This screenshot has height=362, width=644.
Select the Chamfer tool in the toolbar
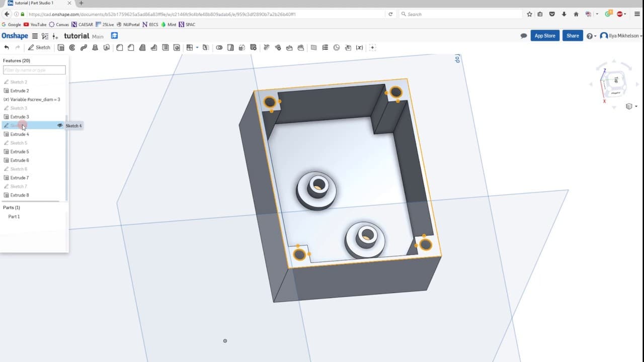click(x=131, y=48)
